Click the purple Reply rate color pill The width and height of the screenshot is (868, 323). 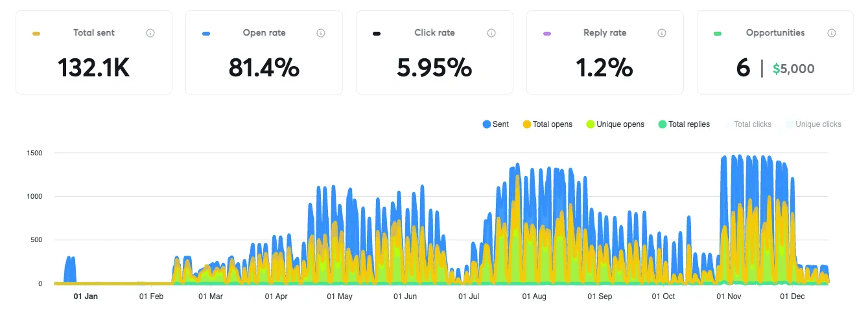pos(547,33)
